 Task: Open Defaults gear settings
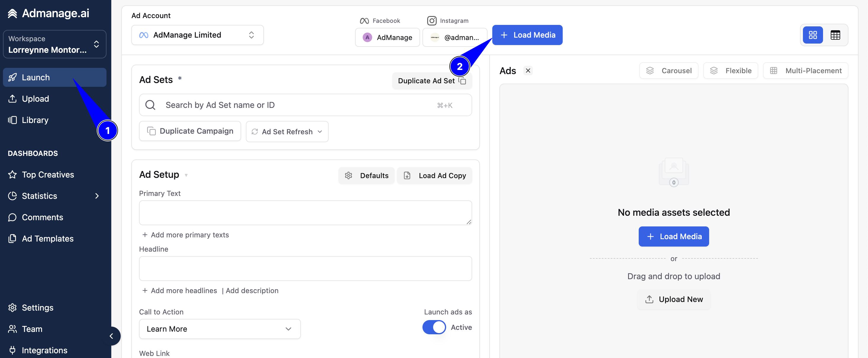366,175
